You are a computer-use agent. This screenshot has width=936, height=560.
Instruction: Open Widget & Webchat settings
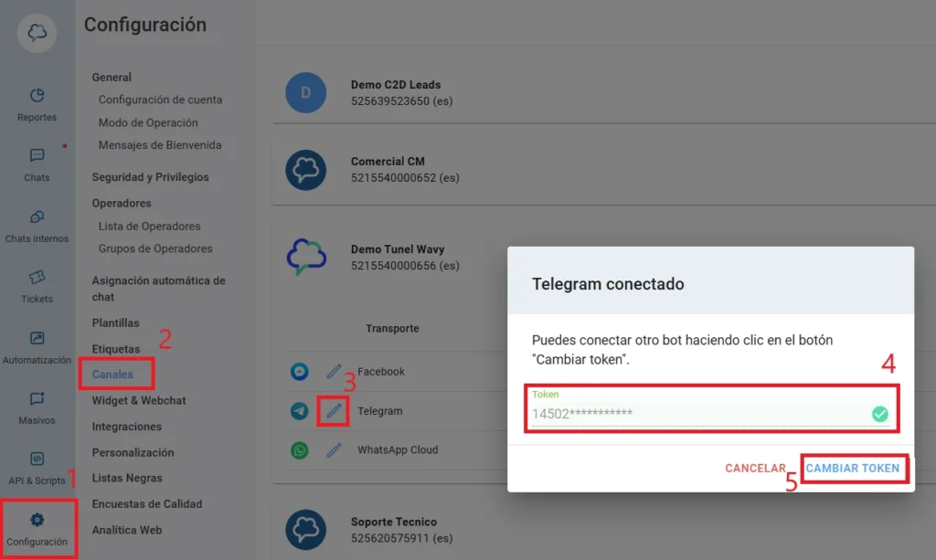tap(139, 401)
